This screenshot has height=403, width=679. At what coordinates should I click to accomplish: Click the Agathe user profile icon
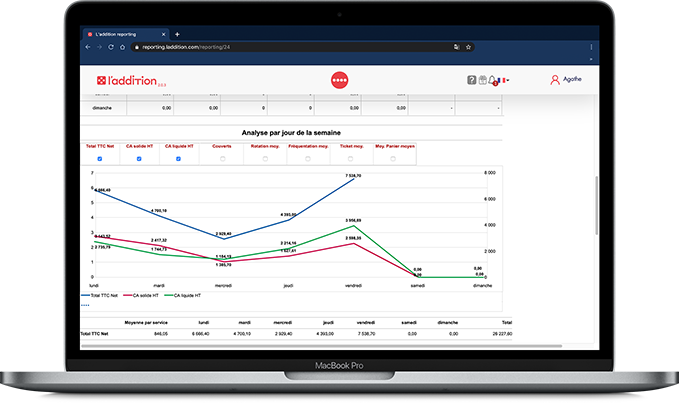555,80
